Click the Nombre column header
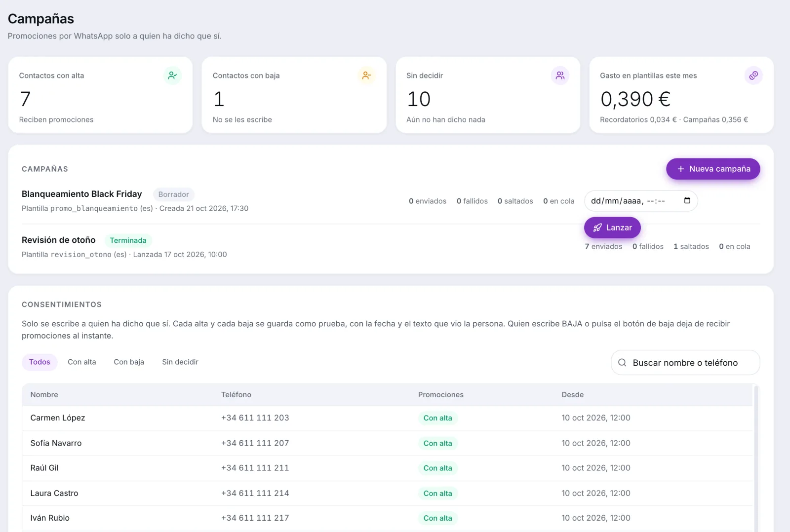Image resolution: width=790 pixels, height=532 pixels. 44,395
